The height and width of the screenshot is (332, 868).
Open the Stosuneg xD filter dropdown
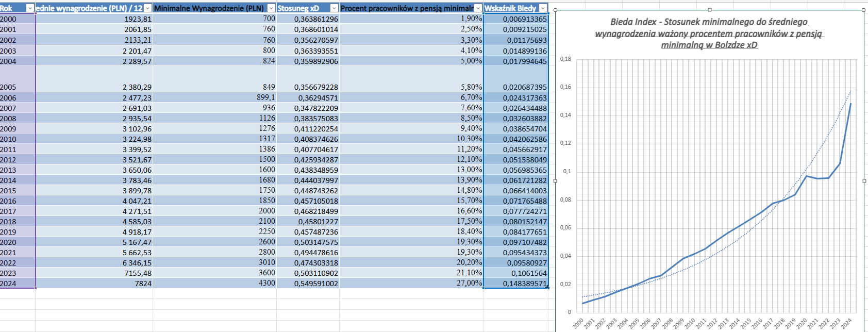click(x=334, y=8)
